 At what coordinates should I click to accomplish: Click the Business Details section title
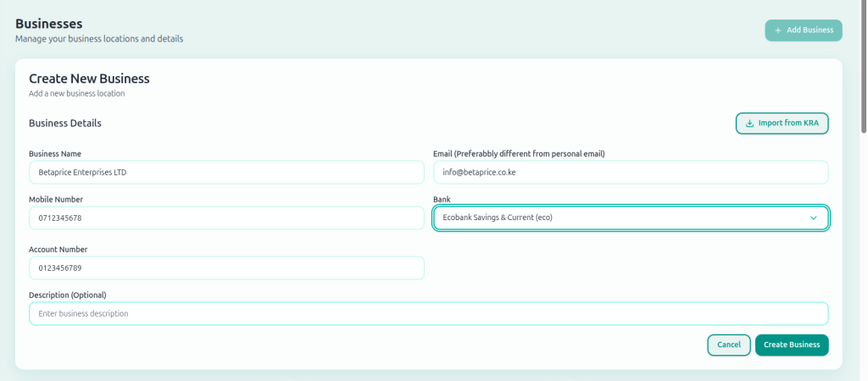[x=64, y=123]
